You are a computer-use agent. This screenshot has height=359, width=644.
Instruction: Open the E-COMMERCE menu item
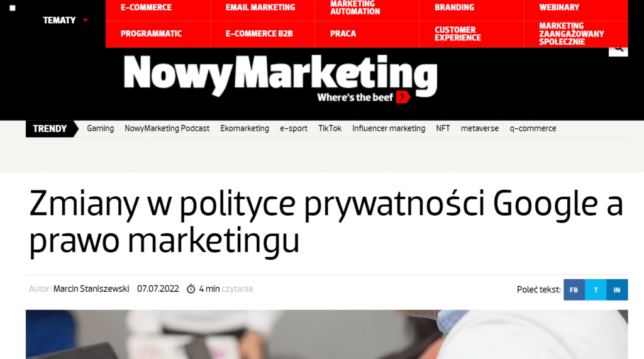(146, 8)
